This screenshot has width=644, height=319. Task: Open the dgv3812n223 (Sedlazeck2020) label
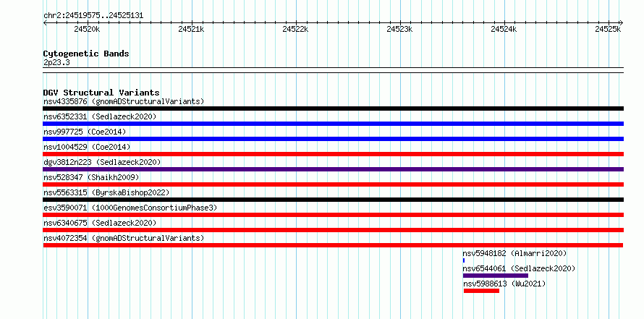(102, 162)
